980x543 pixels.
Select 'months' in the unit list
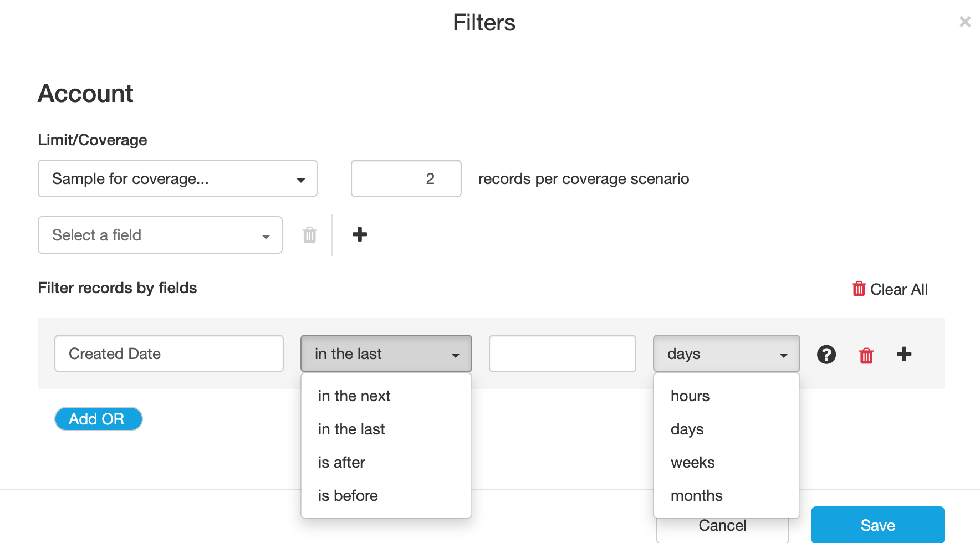point(727,495)
